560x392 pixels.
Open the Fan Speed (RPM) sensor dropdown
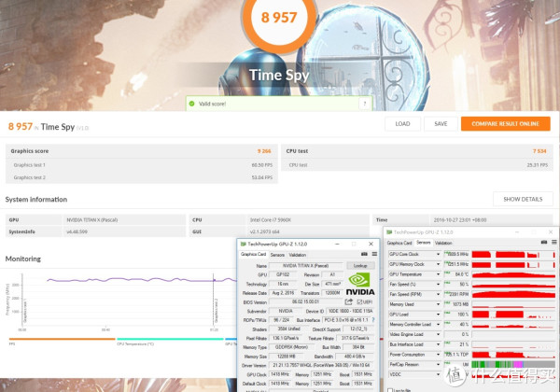point(439,294)
